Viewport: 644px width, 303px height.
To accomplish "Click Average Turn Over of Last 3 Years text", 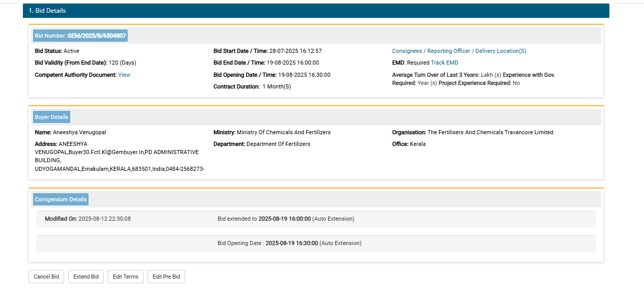I will pyautogui.click(x=435, y=75).
